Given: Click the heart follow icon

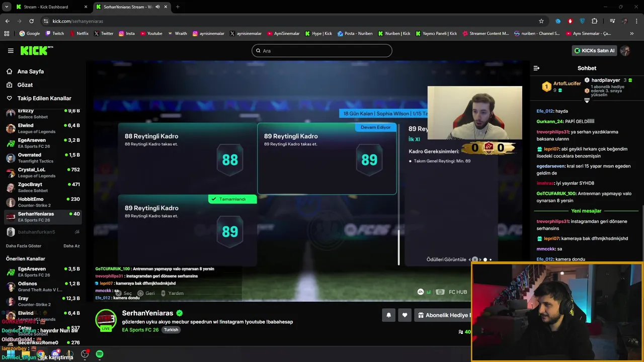Looking at the screenshot, I should click(x=405, y=315).
